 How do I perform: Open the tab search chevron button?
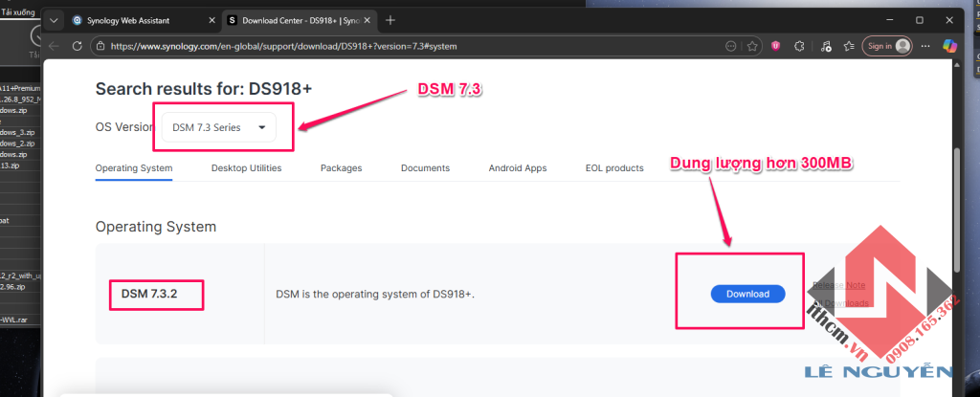[55, 21]
